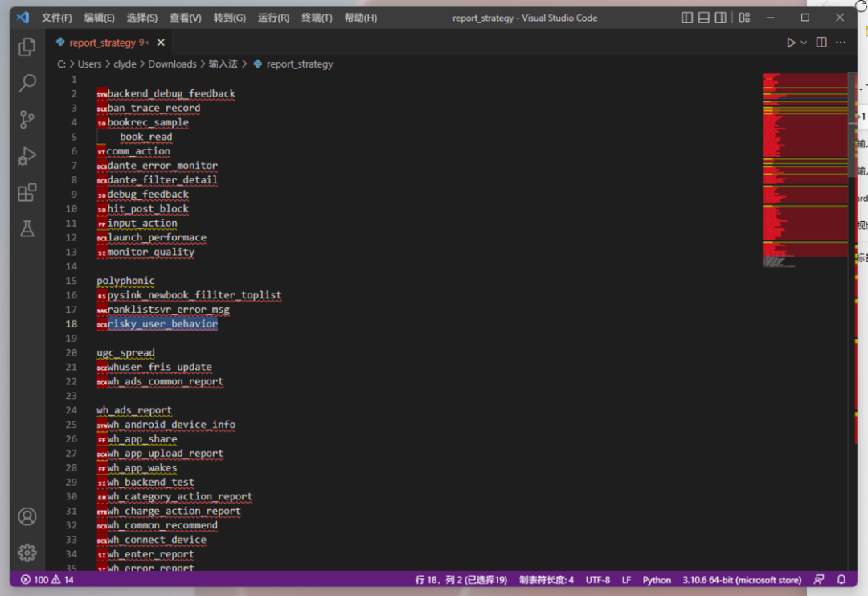Toggle the secondary sidebar layout button
This screenshot has width=868, height=596.
pyautogui.click(x=721, y=18)
